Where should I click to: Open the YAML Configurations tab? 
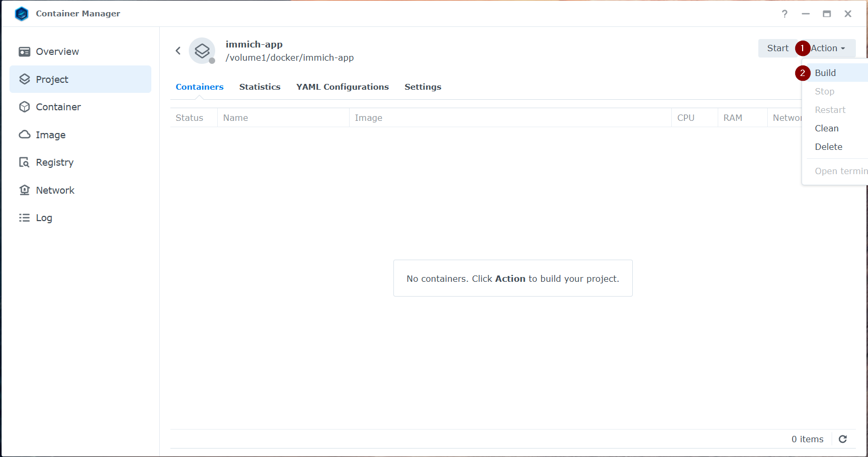343,87
